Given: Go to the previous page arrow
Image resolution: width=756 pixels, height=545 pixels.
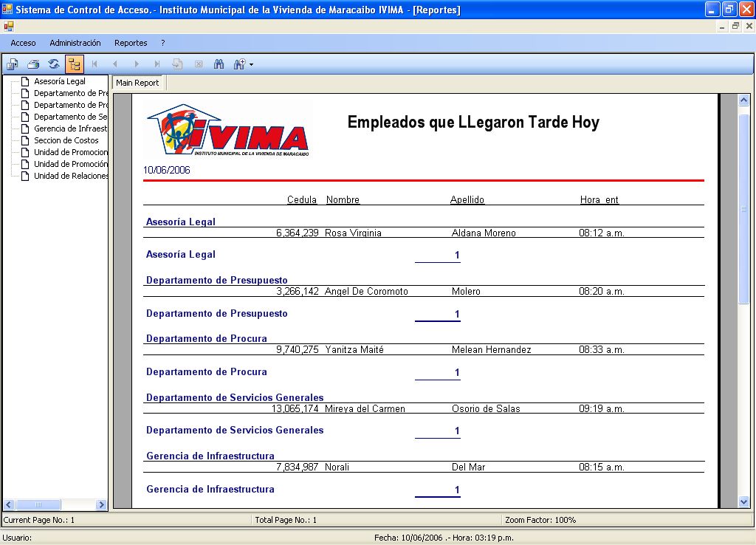Looking at the screenshot, I should pos(114,64).
